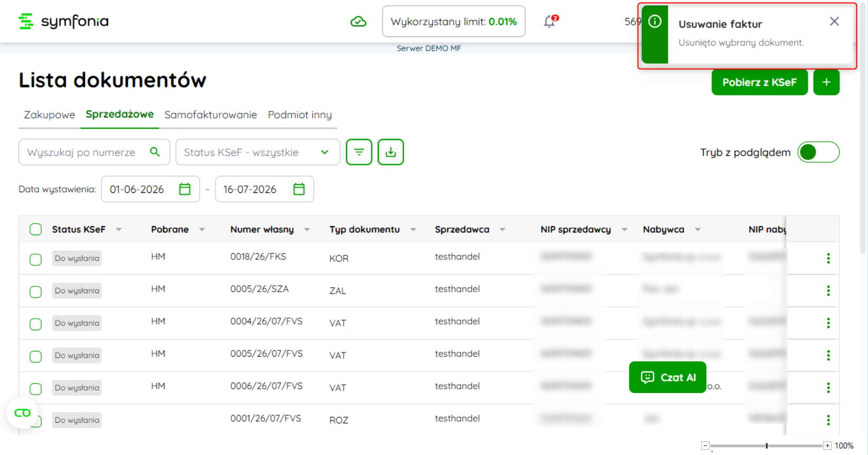Viewport: 868px width, 455px height.
Task: Open the advanced filters icon button
Action: [359, 152]
